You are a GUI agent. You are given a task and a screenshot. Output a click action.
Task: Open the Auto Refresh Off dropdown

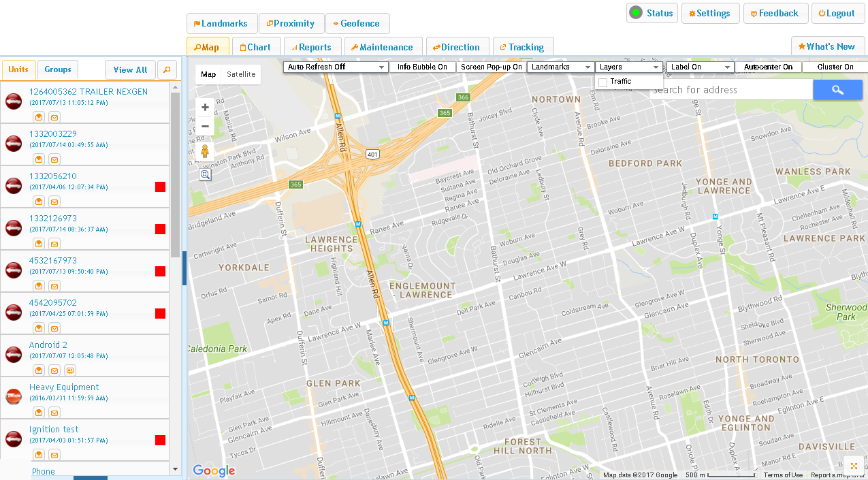336,67
